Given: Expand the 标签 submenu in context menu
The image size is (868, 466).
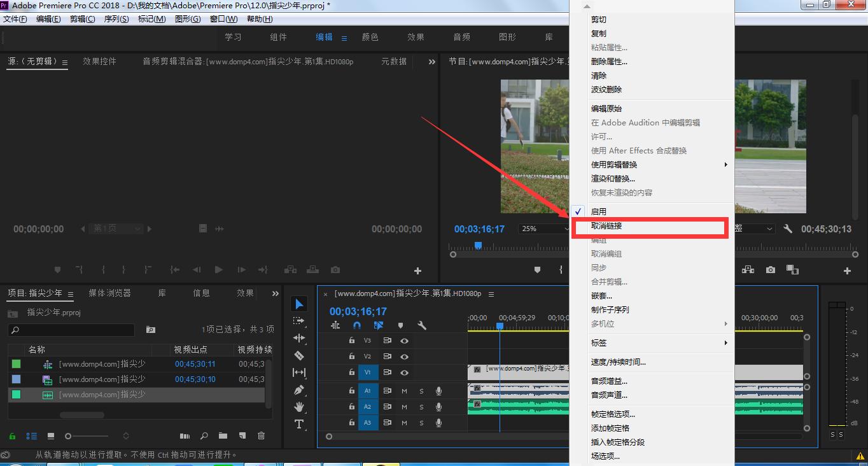Looking at the screenshot, I should pyautogui.click(x=598, y=342).
